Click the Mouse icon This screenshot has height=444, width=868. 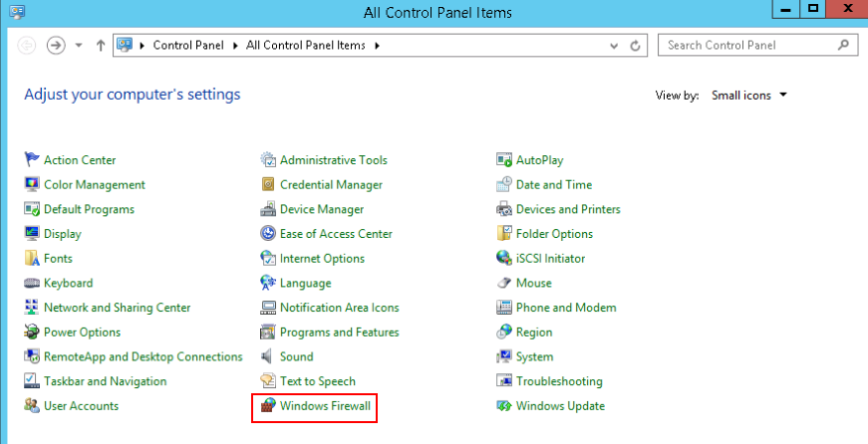point(504,283)
